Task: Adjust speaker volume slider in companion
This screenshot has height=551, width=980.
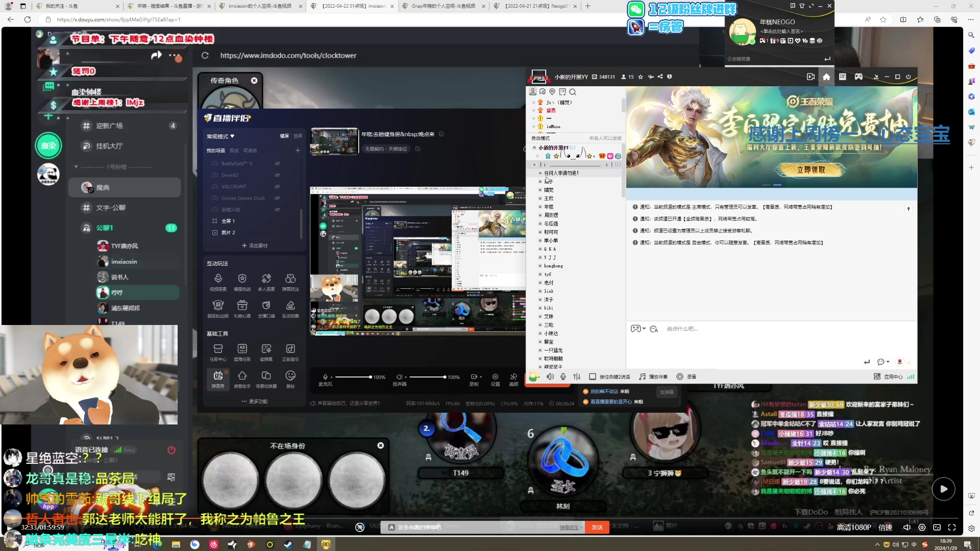Action: click(x=428, y=377)
